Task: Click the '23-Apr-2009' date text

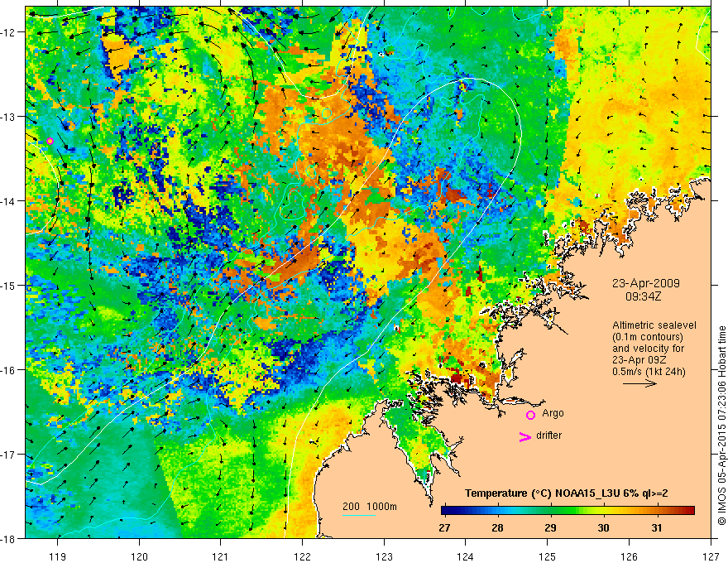Action: point(646,283)
